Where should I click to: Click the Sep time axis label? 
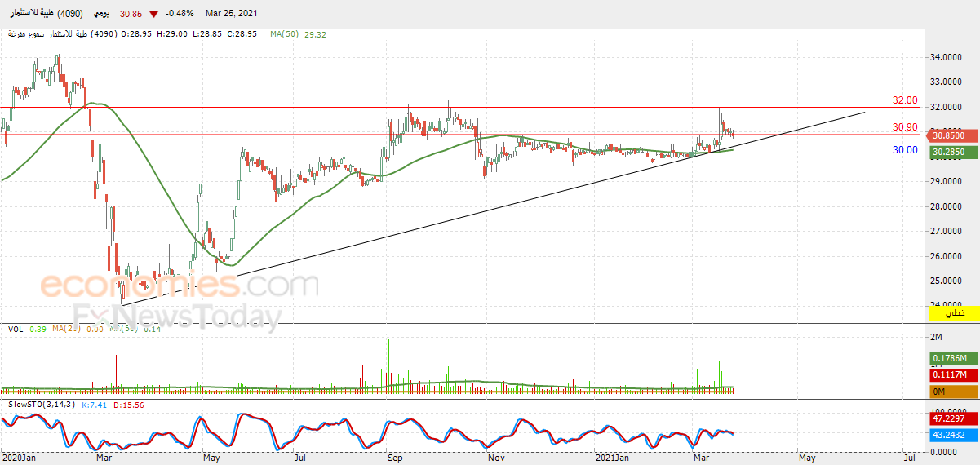pos(395,459)
